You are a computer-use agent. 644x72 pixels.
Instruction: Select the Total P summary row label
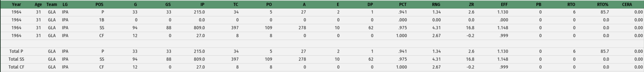click(x=16, y=51)
